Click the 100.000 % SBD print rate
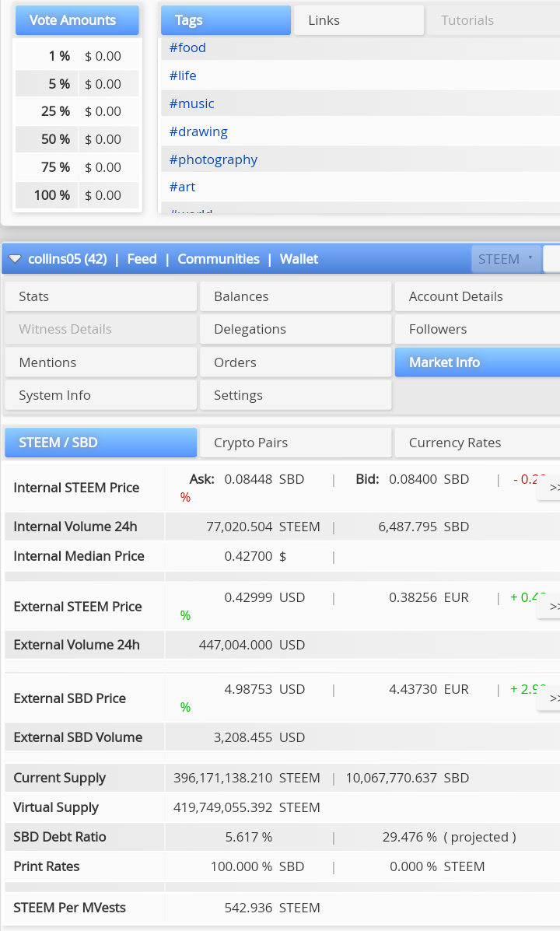This screenshot has height=931, width=560. pyautogui.click(x=257, y=867)
